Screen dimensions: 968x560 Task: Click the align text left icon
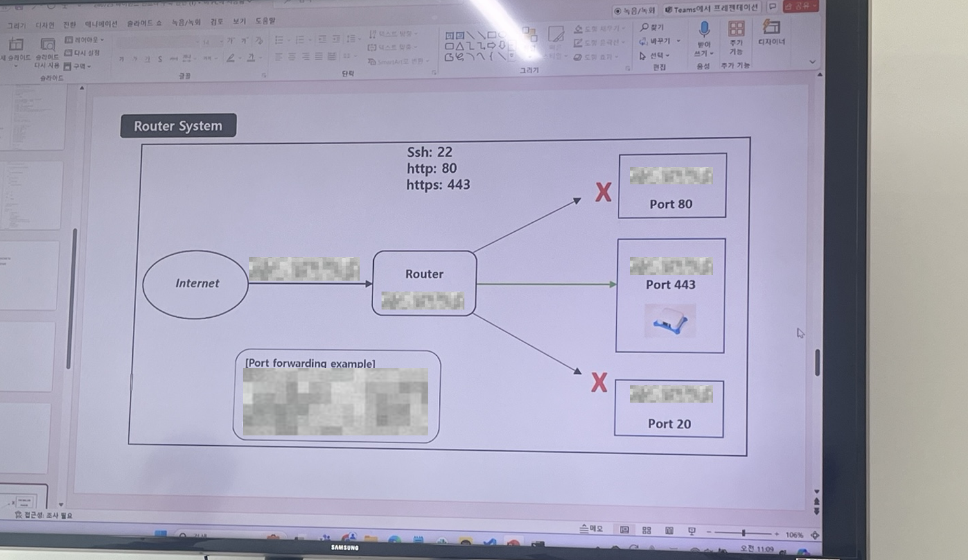pyautogui.click(x=279, y=57)
